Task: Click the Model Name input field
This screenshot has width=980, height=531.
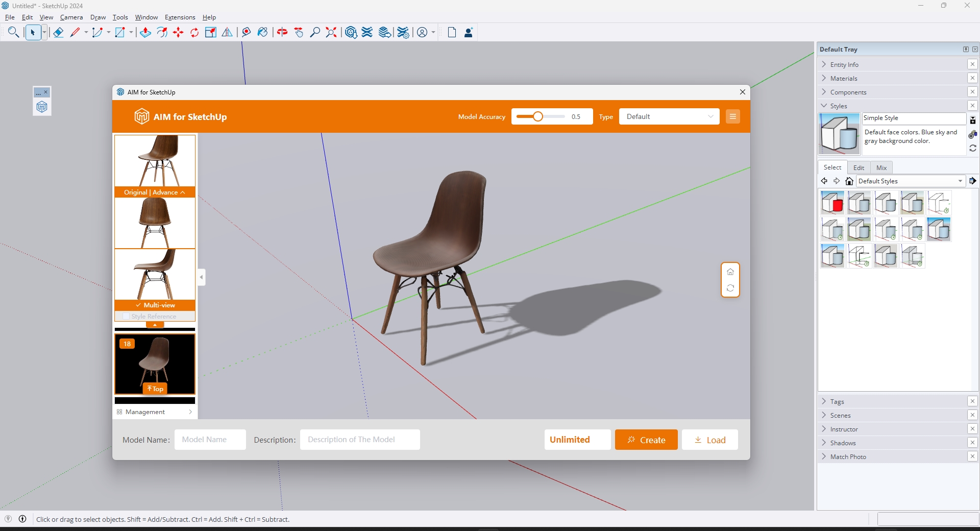Action: tap(210, 440)
